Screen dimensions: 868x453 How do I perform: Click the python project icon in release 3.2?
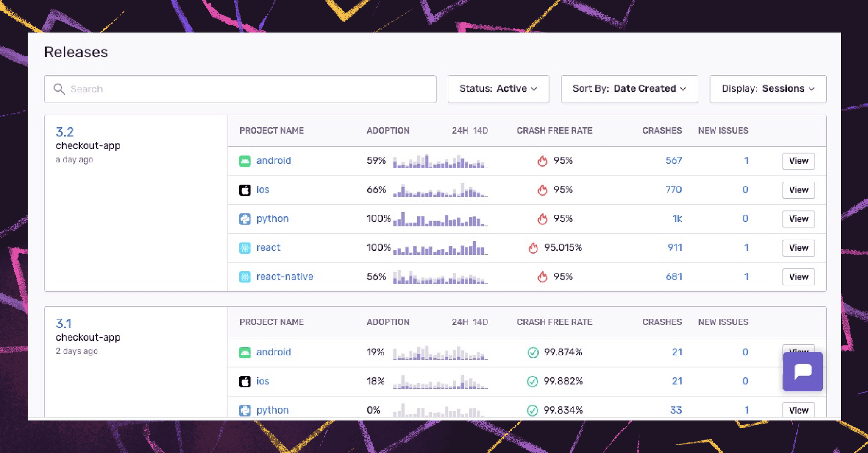tap(245, 219)
